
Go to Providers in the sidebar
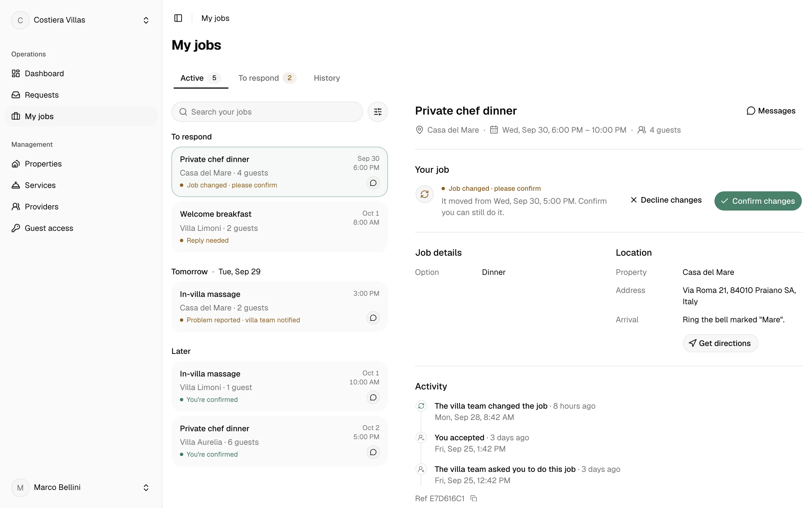pos(81,207)
